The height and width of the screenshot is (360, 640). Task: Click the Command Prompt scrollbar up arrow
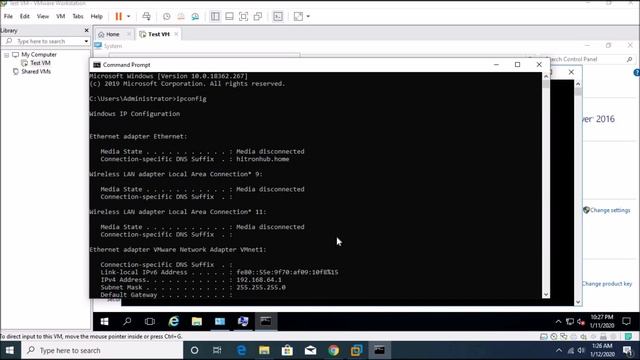[x=546, y=76]
